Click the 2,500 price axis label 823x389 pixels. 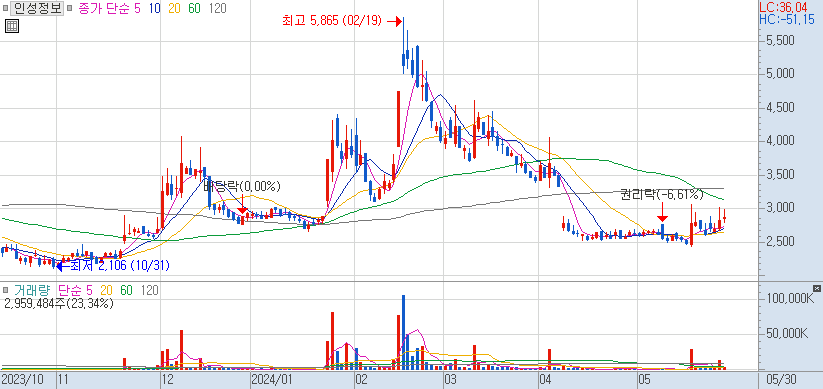click(780, 242)
